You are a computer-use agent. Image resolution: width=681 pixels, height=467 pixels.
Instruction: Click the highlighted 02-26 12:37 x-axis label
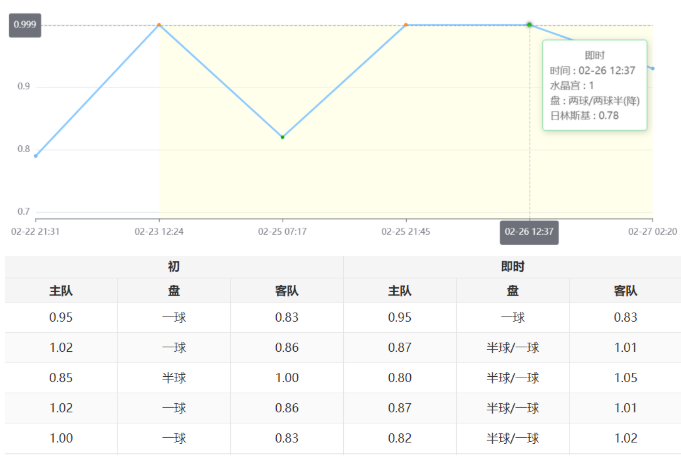coord(529,231)
